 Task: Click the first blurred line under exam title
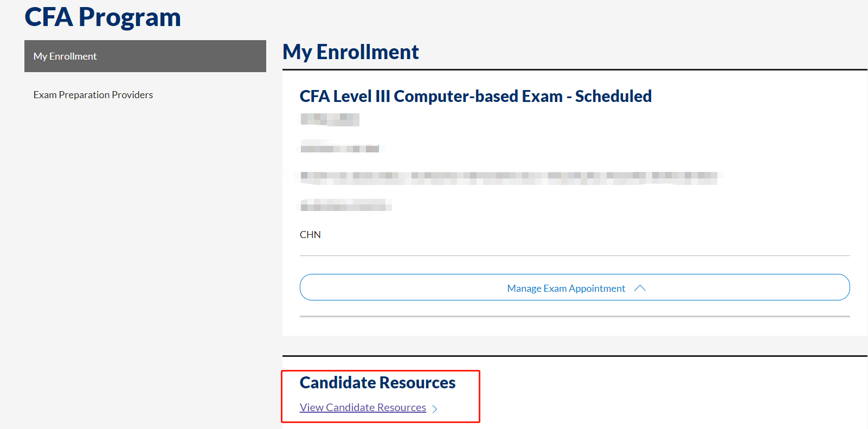point(330,119)
